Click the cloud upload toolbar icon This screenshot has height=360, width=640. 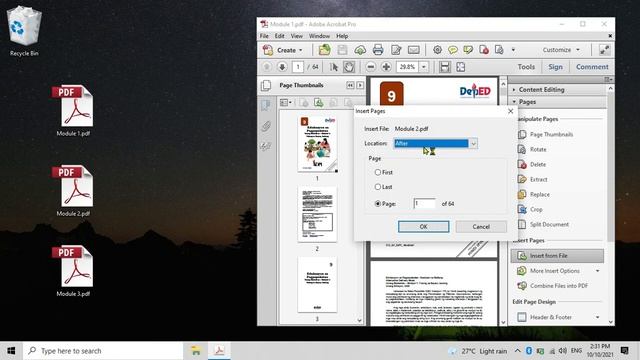360,50
